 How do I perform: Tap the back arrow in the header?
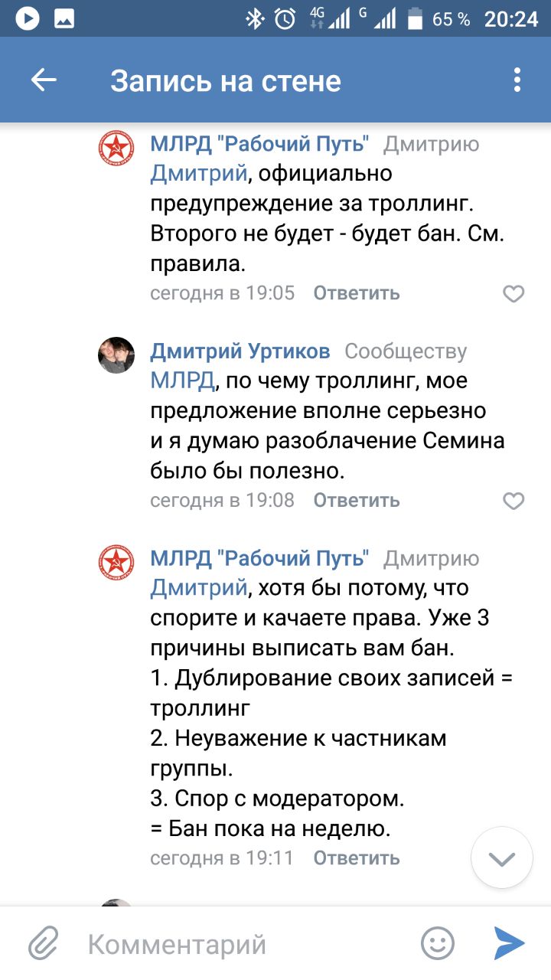pos(44,80)
